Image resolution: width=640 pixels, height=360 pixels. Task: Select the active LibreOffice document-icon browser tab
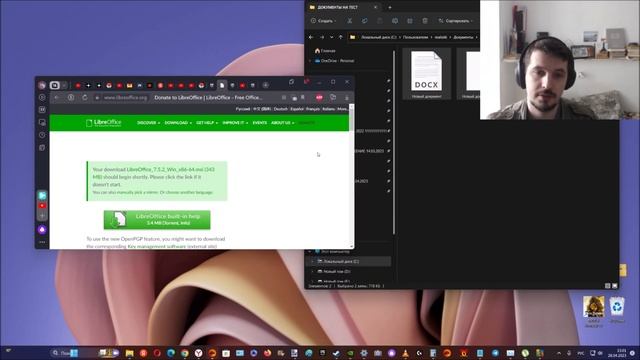tap(222, 85)
